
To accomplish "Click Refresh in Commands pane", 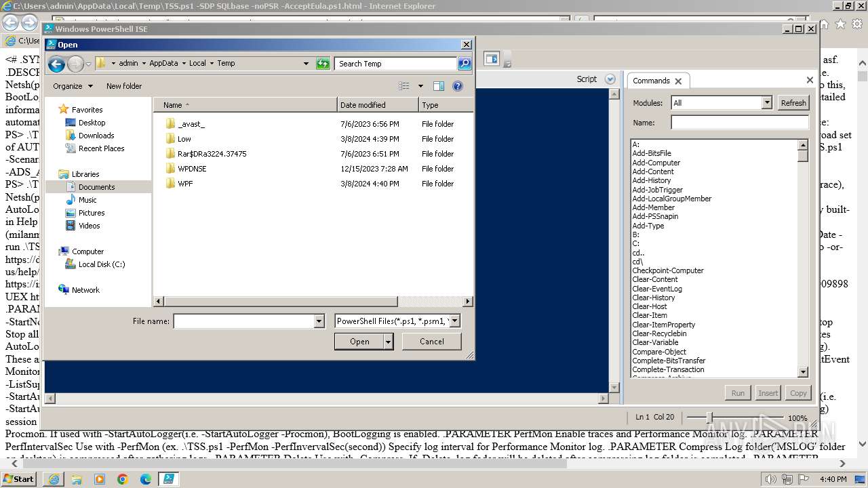I will coord(793,103).
